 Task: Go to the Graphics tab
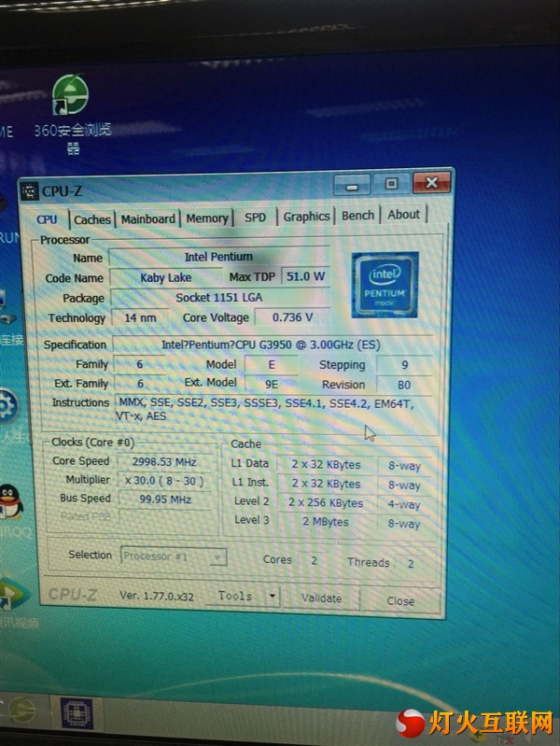coord(306,217)
